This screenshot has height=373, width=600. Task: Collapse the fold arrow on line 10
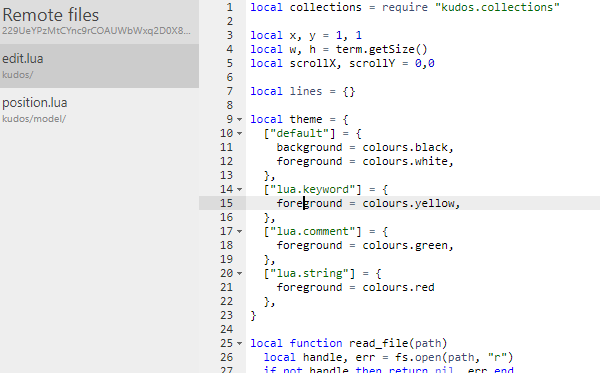(x=240, y=134)
